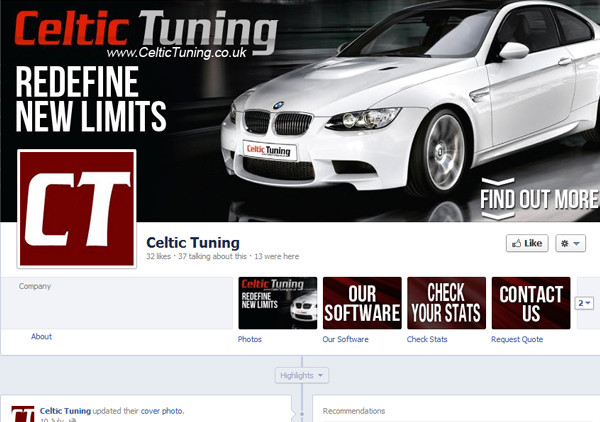
Task: Click the Request Quote text link
Action: 517,339
